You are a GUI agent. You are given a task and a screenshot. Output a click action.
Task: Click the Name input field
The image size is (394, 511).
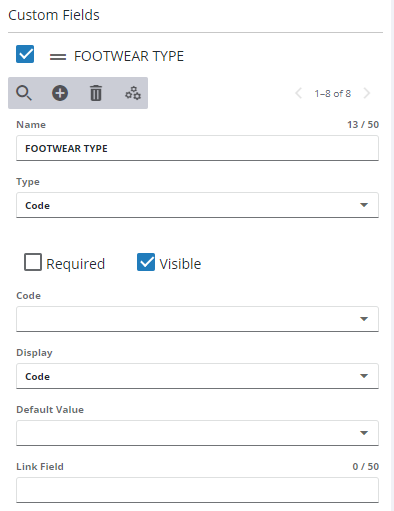tap(197, 148)
